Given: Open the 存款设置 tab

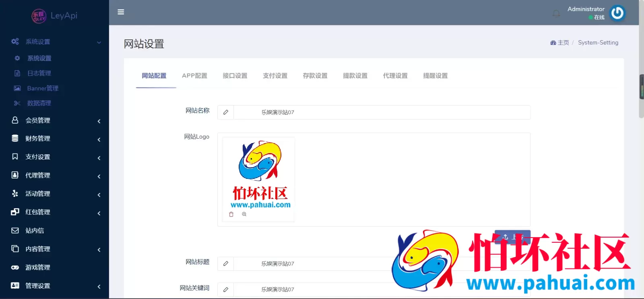Looking at the screenshot, I should coord(315,76).
